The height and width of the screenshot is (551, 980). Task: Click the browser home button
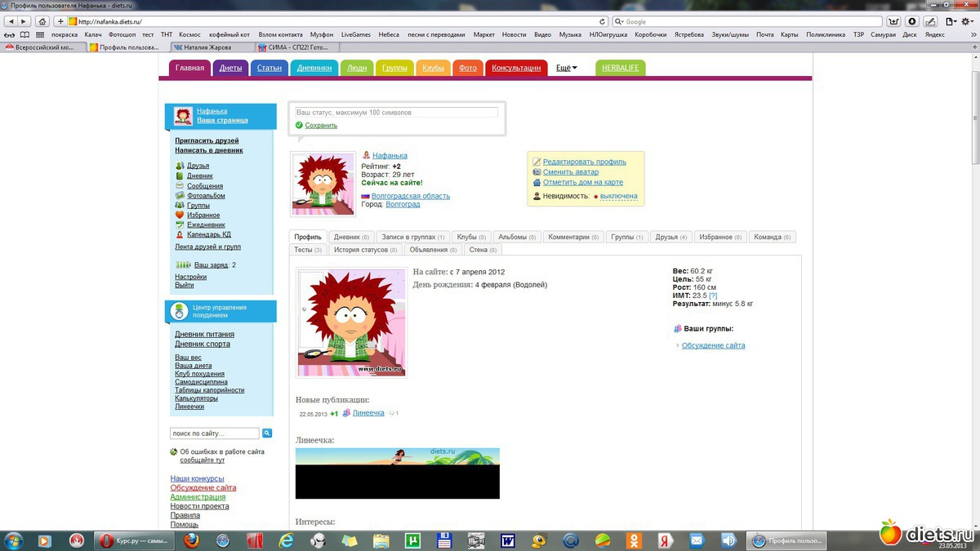click(x=42, y=21)
